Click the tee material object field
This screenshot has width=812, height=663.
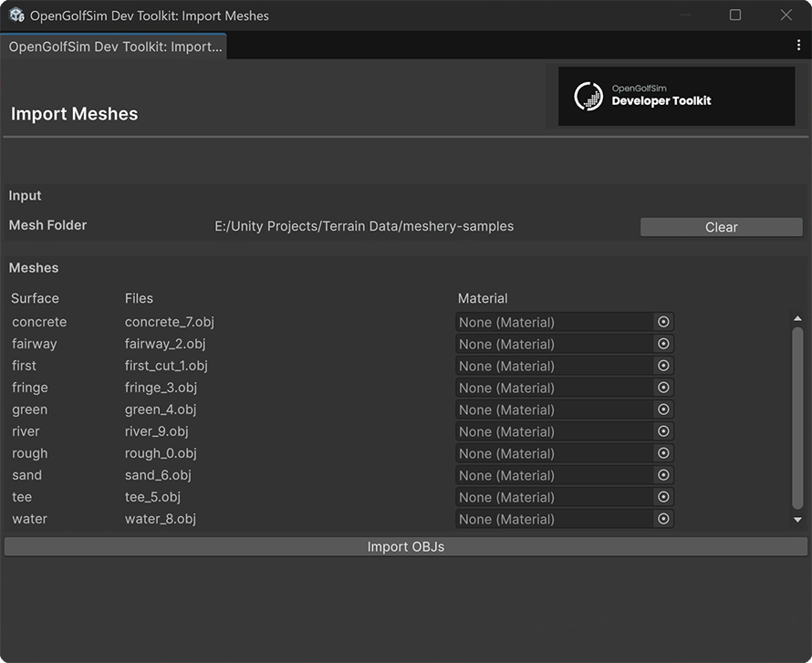tap(553, 497)
